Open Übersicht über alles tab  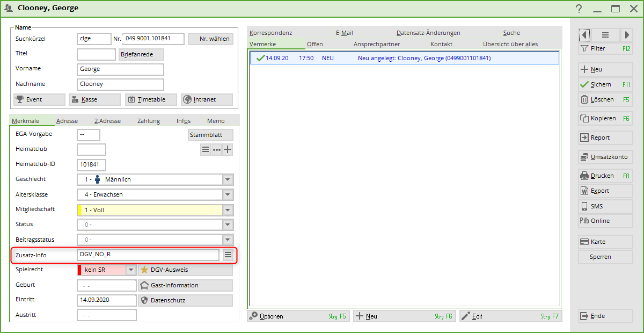510,44
